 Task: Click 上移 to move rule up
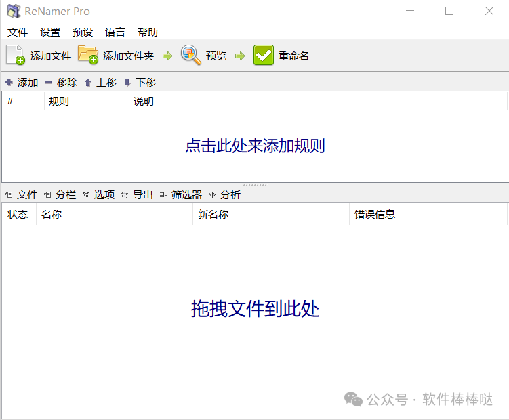pyautogui.click(x=106, y=83)
